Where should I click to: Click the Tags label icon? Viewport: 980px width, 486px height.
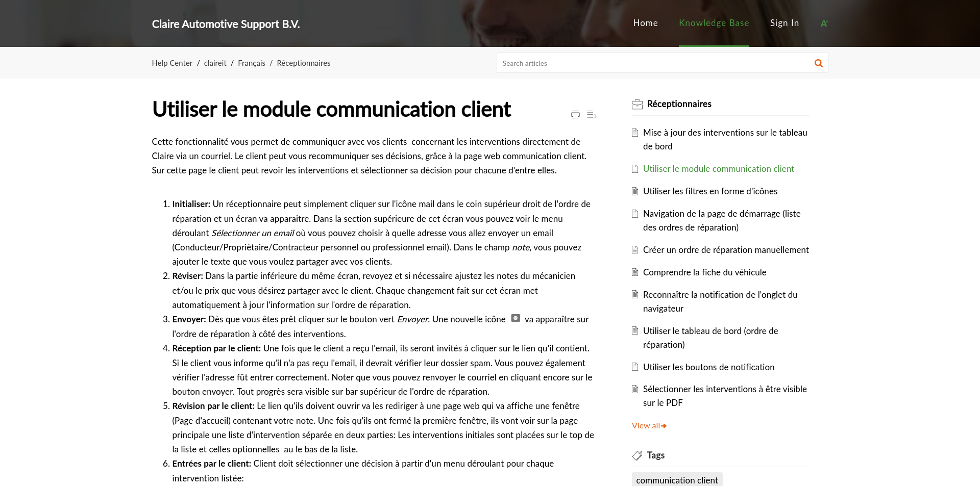637,455
